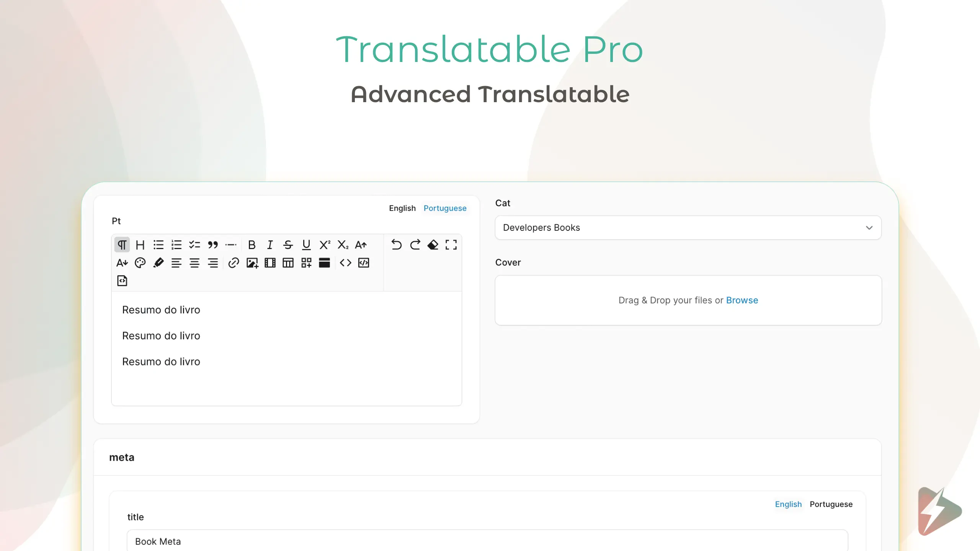Toggle underline formatting
This screenshot has width=980, height=551.
coord(306,245)
